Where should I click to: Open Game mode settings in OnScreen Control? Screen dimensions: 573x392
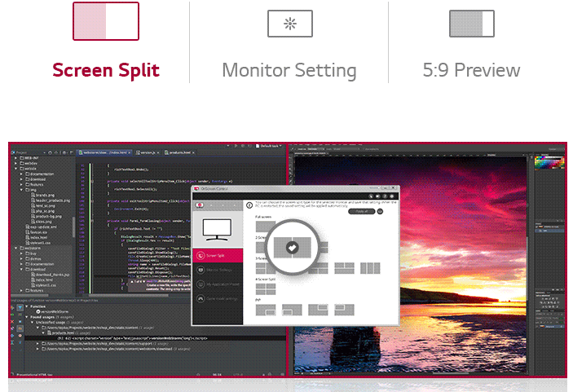[218, 298]
